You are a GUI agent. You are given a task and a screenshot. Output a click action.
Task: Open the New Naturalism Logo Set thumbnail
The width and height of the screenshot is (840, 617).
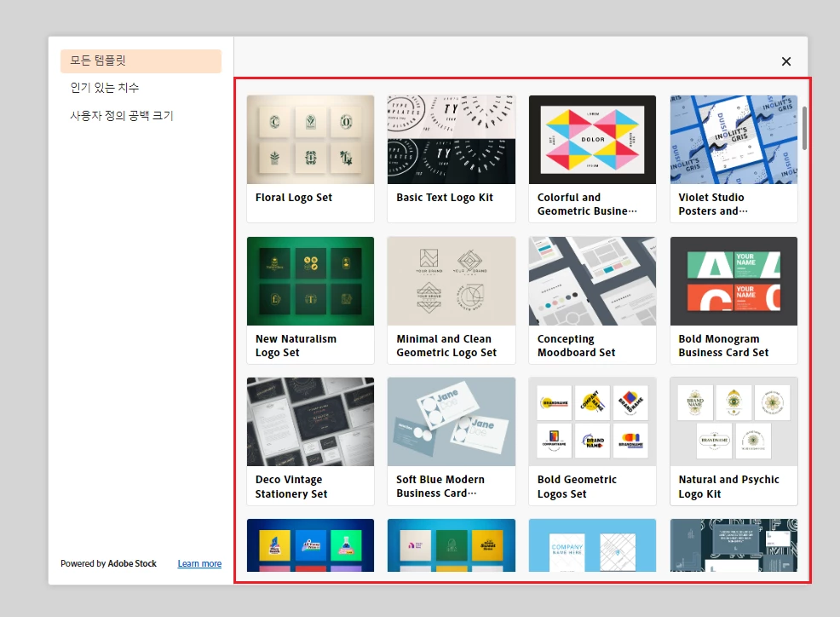click(311, 281)
